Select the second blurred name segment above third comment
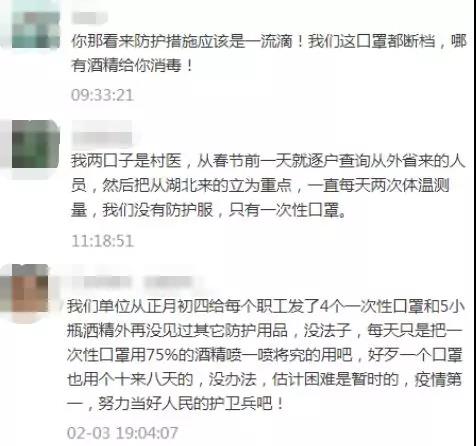Viewport: 476px width, 446px height. [x=168, y=282]
